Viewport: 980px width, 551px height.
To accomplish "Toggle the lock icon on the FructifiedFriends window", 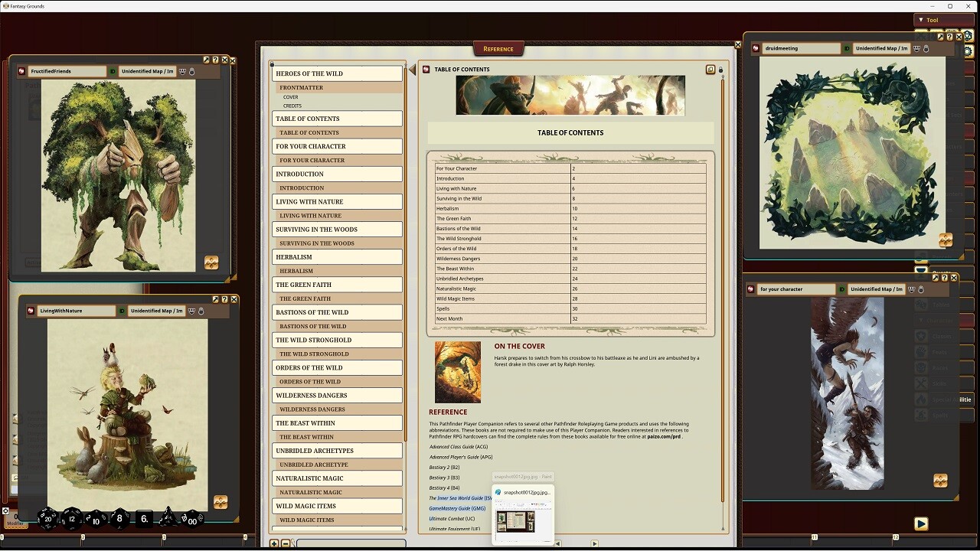I will pyautogui.click(x=192, y=71).
